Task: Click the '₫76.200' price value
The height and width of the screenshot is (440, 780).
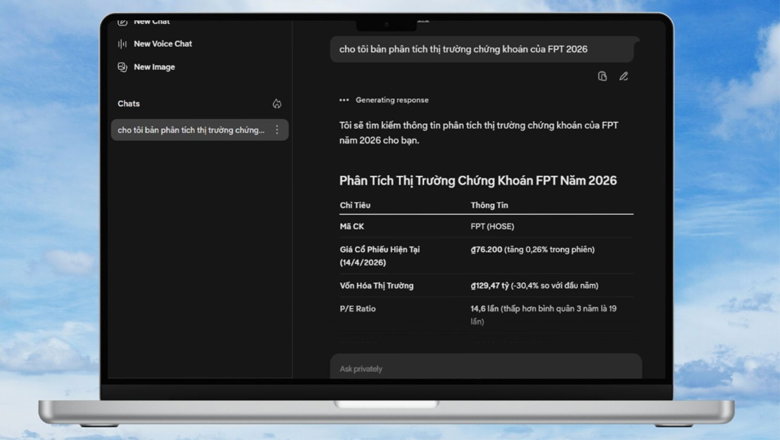Action: point(487,250)
